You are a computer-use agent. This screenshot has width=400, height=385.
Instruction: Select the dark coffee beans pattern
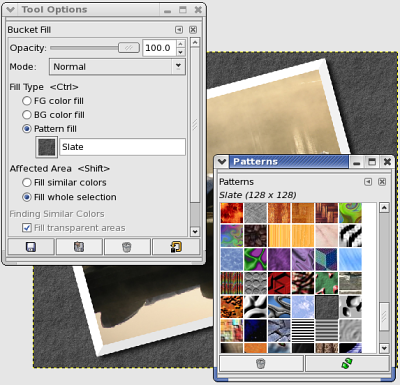255,236
